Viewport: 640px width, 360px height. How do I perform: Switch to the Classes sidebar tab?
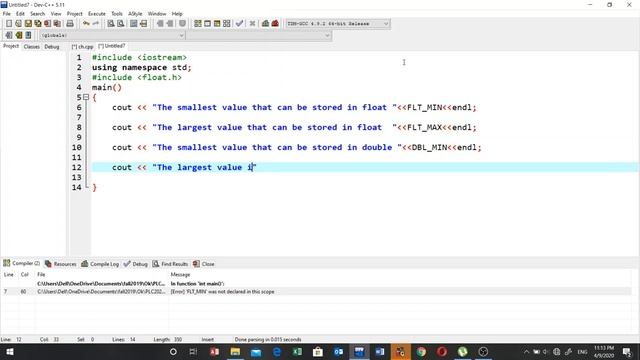click(x=31, y=47)
